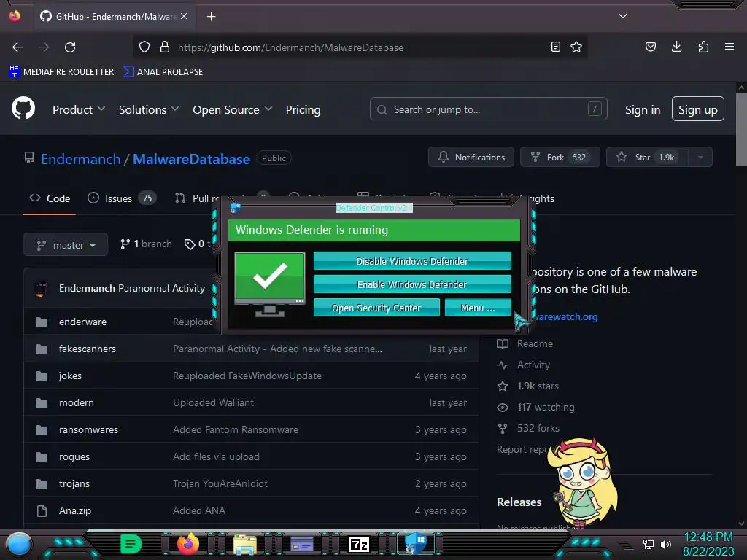Open the ransomwares folder
The image size is (747, 560).
(88, 429)
